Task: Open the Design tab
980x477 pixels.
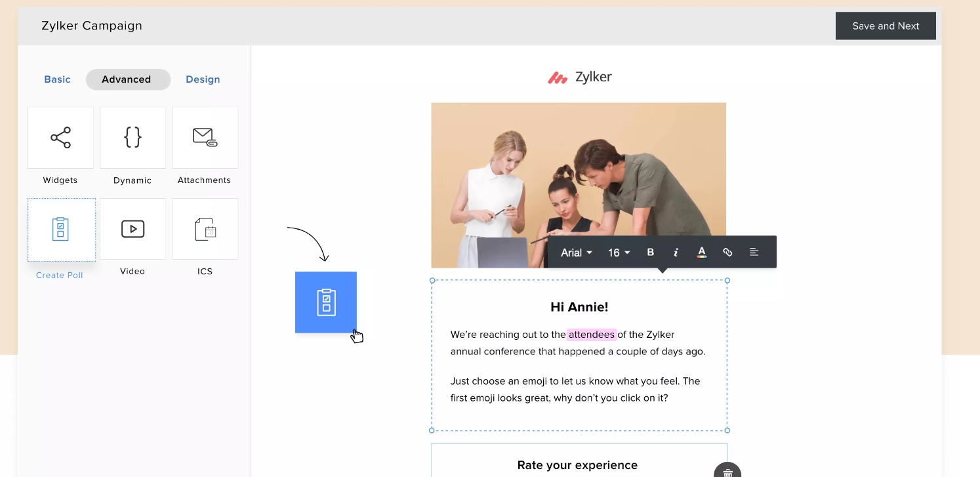Action: click(202, 79)
